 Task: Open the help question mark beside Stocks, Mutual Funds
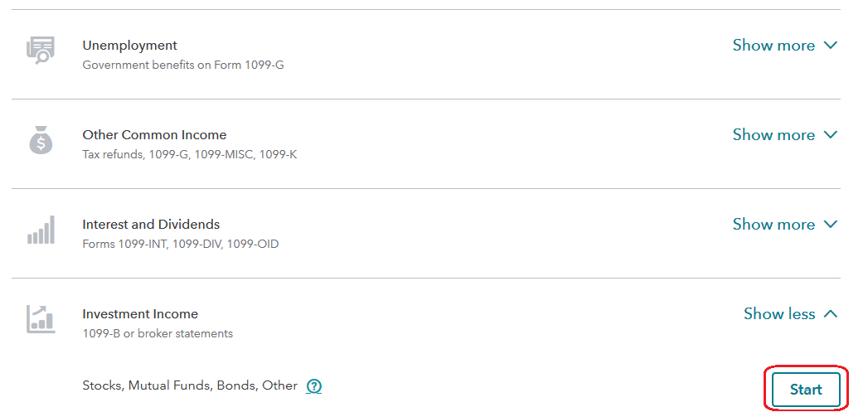(314, 386)
